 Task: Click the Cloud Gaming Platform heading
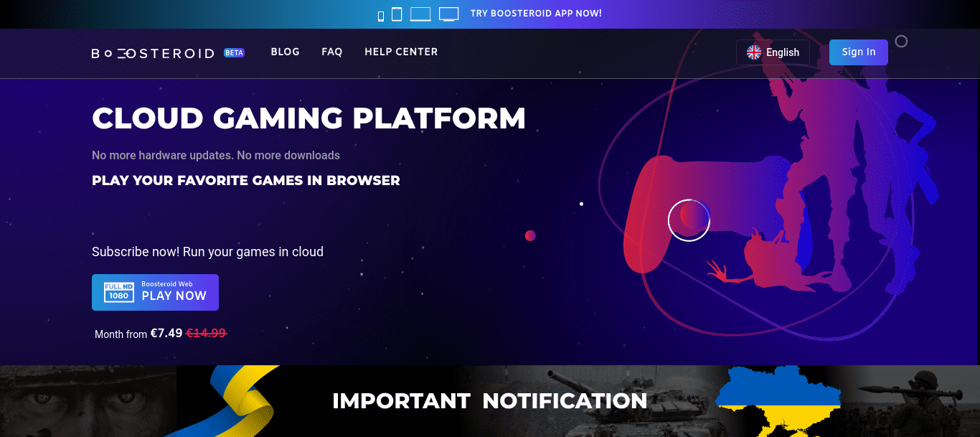pos(308,118)
